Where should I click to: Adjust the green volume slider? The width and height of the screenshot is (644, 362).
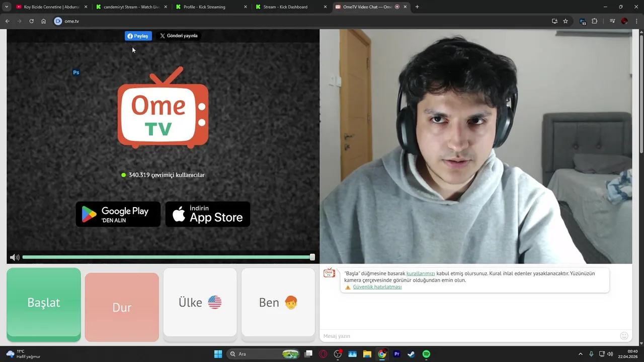(x=169, y=257)
